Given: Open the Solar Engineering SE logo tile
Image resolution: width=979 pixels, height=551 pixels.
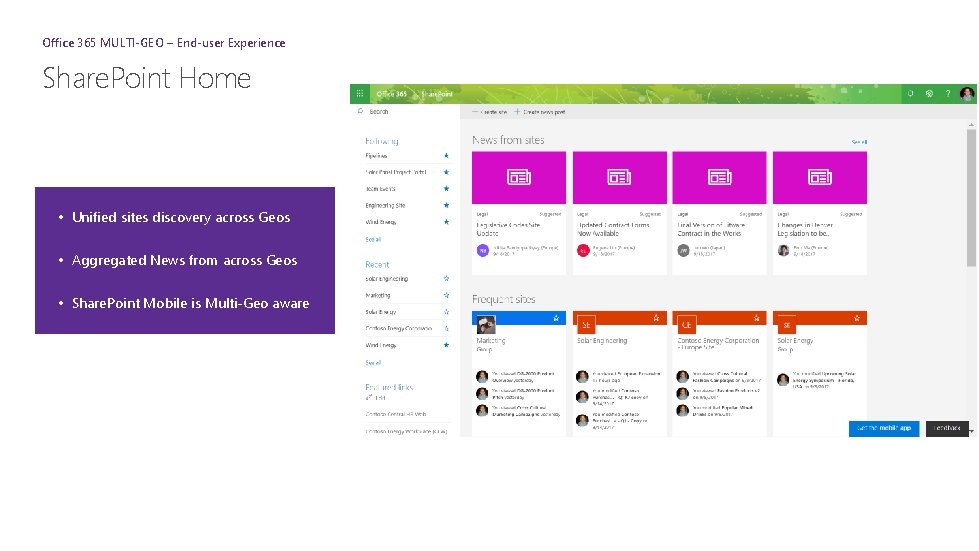Looking at the screenshot, I should 586,324.
